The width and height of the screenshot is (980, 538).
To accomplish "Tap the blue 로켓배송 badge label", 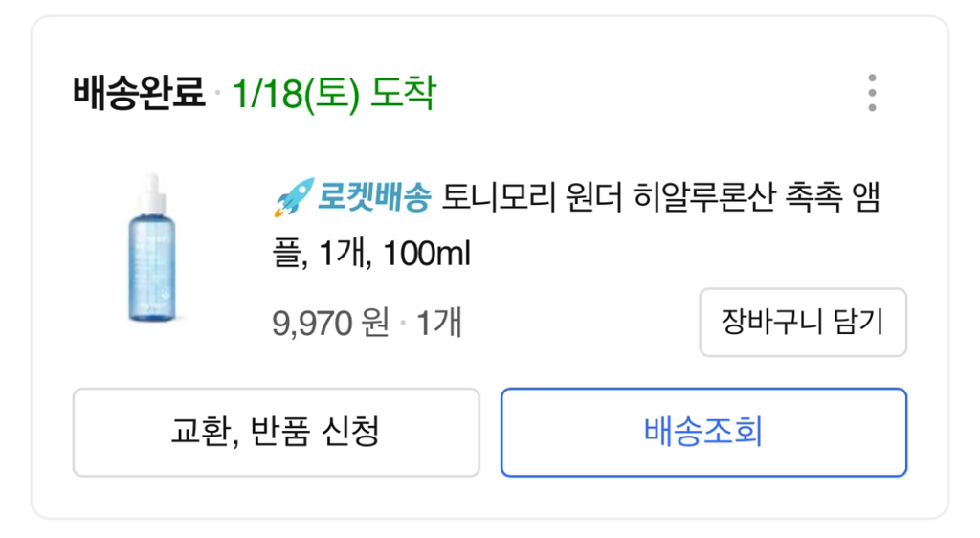I will (x=374, y=199).
